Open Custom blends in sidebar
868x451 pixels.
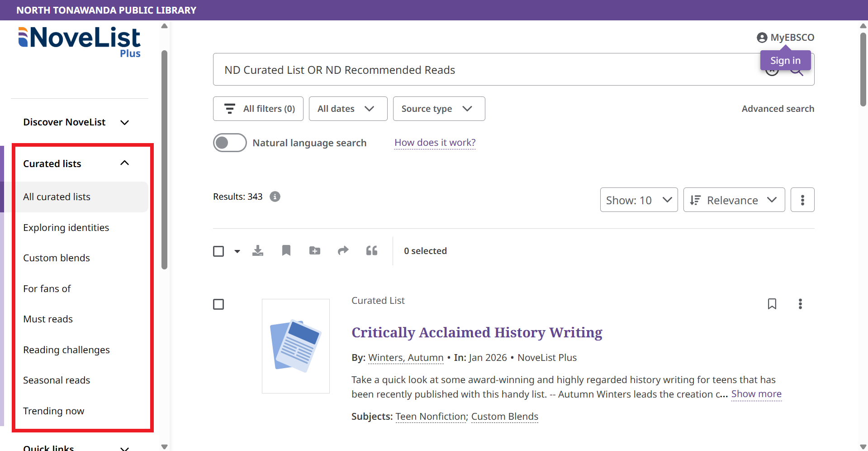pos(57,258)
